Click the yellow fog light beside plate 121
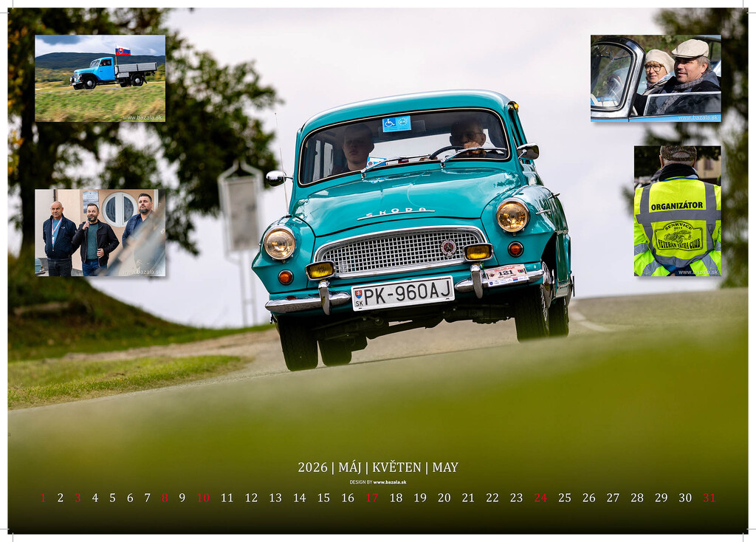 tap(478, 252)
